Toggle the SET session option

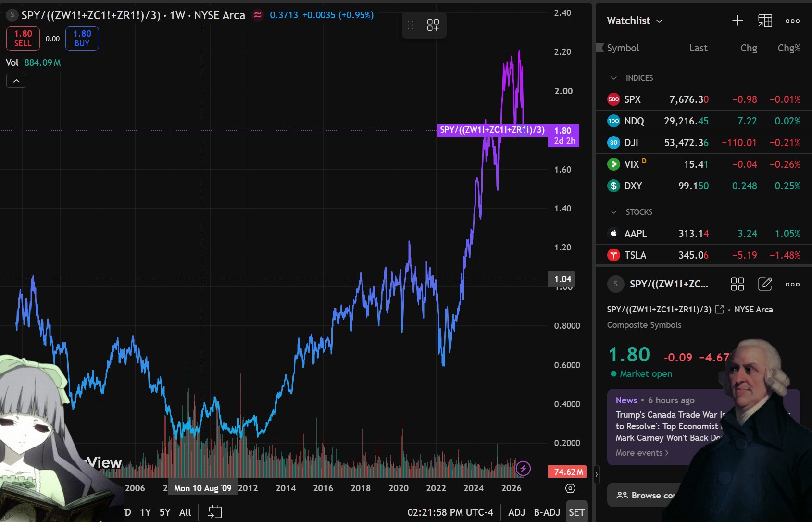point(577,512)
